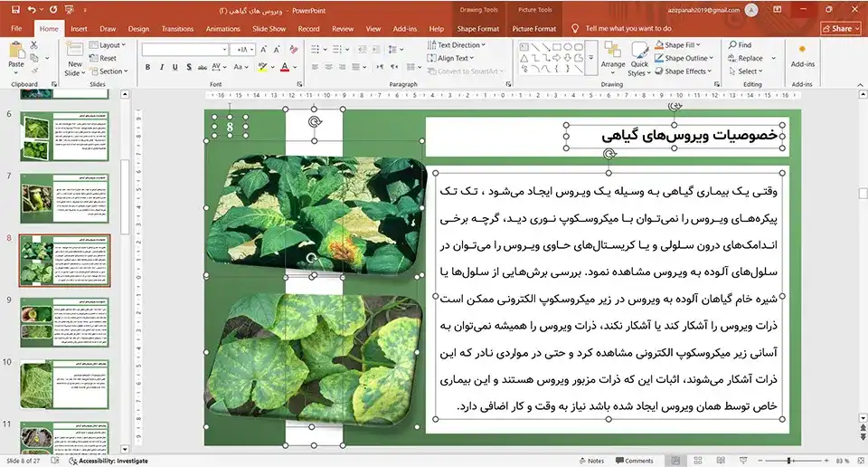The width and height of the screenshot is (868, 467).
Task: Open Align Text dropdown
Action: pyautogui.click(x=451, y=58)
